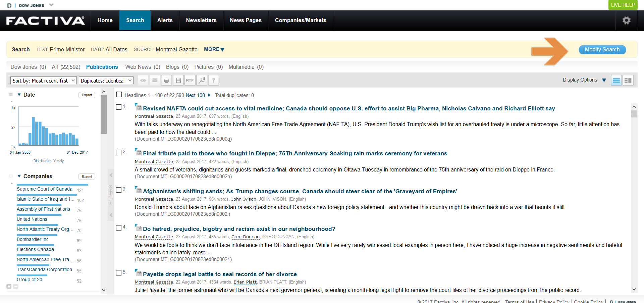This screenshot has height=303, width=644.
Task: Open the settings gear menu
Action: tap(626, 20)
